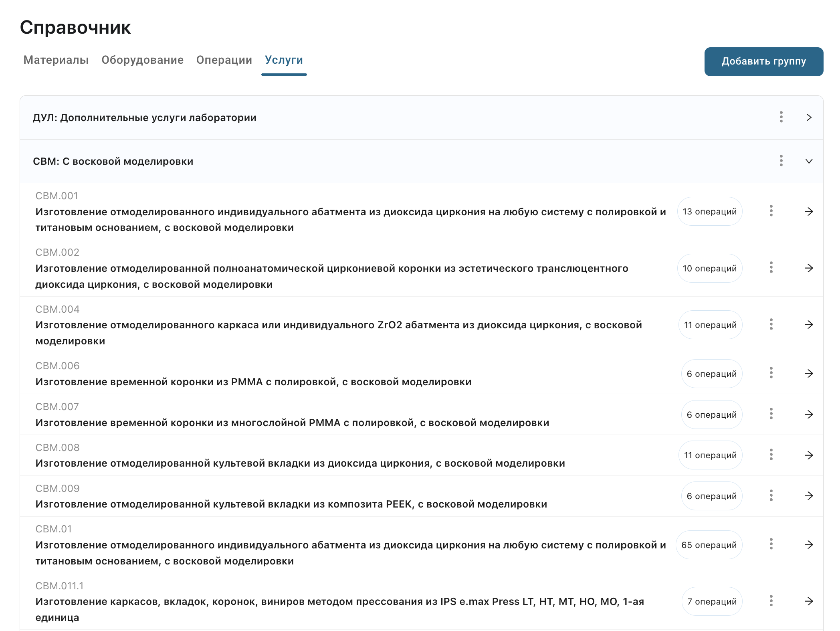
Task: Toggle the СВМ: С восковой моделировки header
Action: 113,162
